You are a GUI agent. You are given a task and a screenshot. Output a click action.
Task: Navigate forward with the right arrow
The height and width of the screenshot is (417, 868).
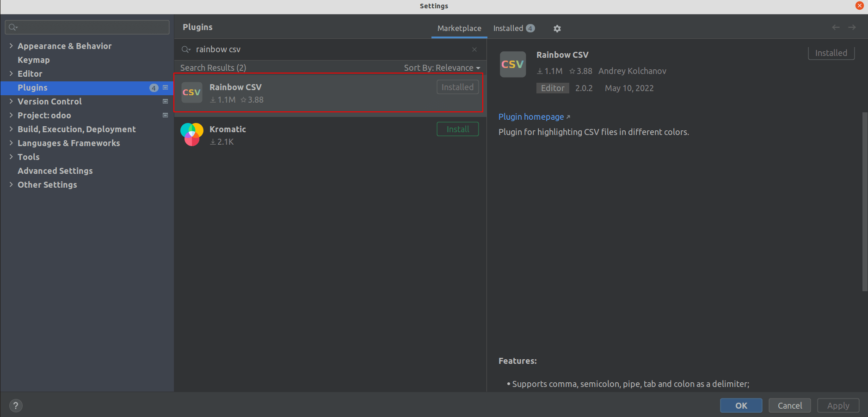(852, 27)
